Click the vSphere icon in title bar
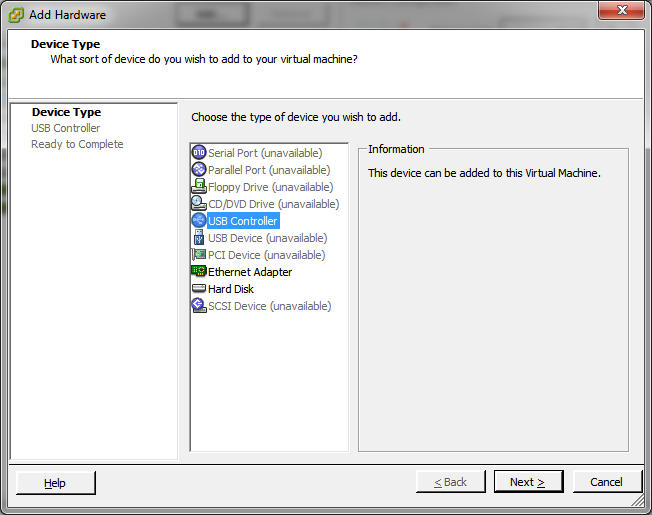Viewport: 652px width, 515px height. (16, 15)
